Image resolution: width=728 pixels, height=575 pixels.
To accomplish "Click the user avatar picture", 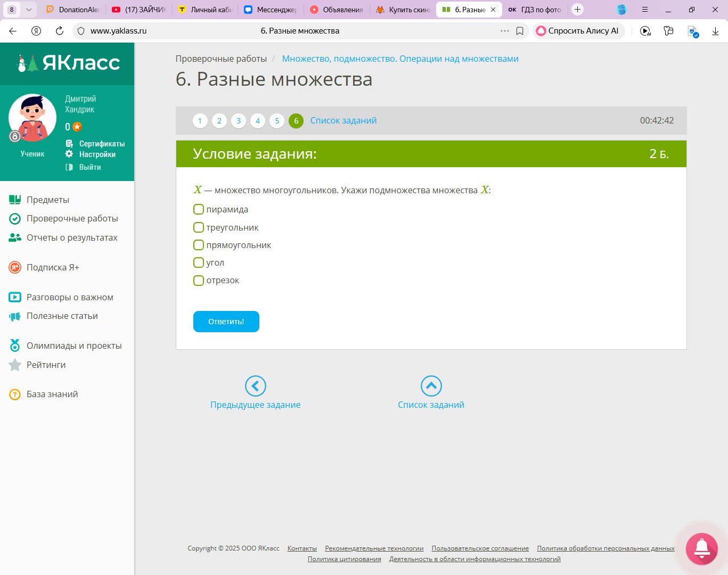I will pos(32,118).
